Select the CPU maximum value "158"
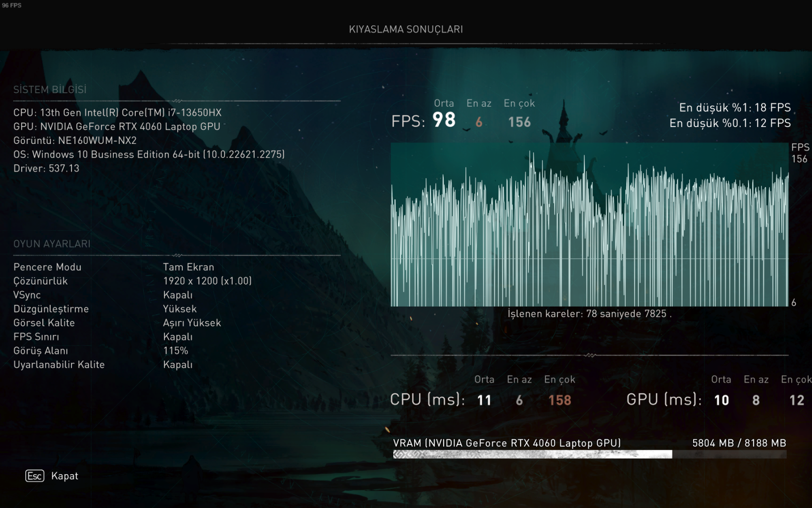This screenshot has height=508, width=812. (560, 400)
